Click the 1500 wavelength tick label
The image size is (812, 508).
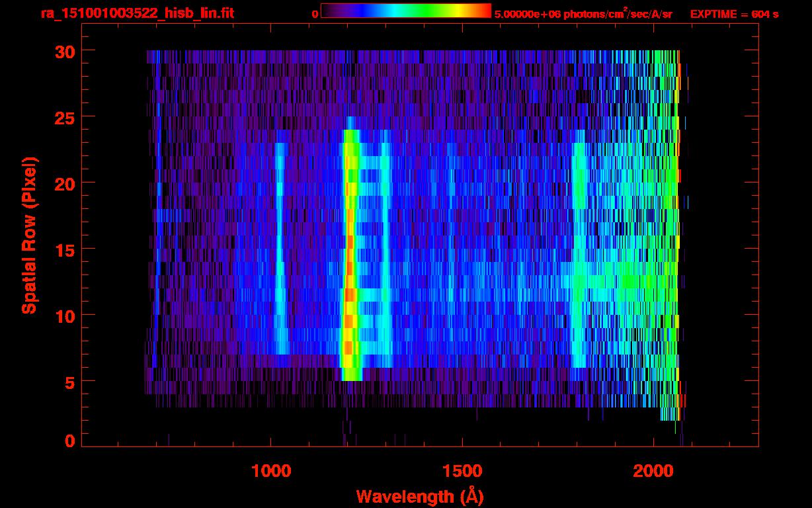click(462, 471)
